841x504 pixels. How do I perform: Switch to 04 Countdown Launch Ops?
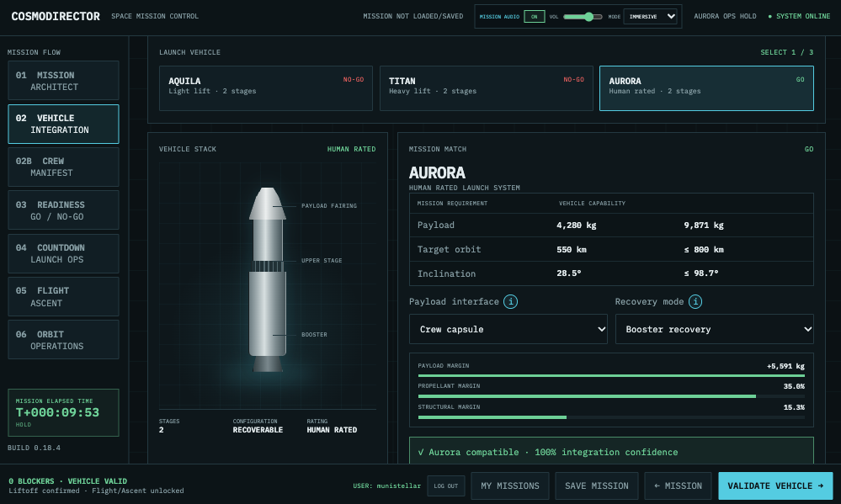point(63,253)
